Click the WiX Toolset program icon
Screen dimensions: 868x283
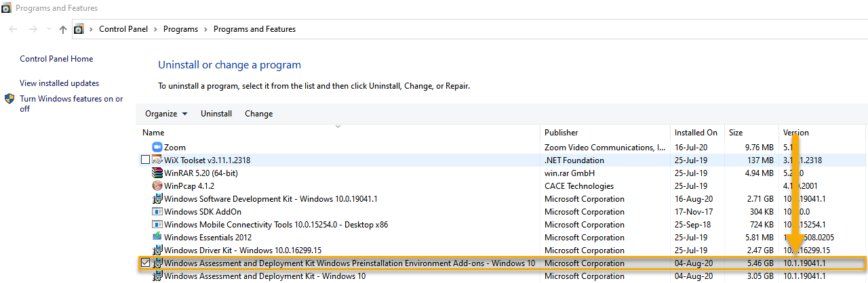click(157, 160)
